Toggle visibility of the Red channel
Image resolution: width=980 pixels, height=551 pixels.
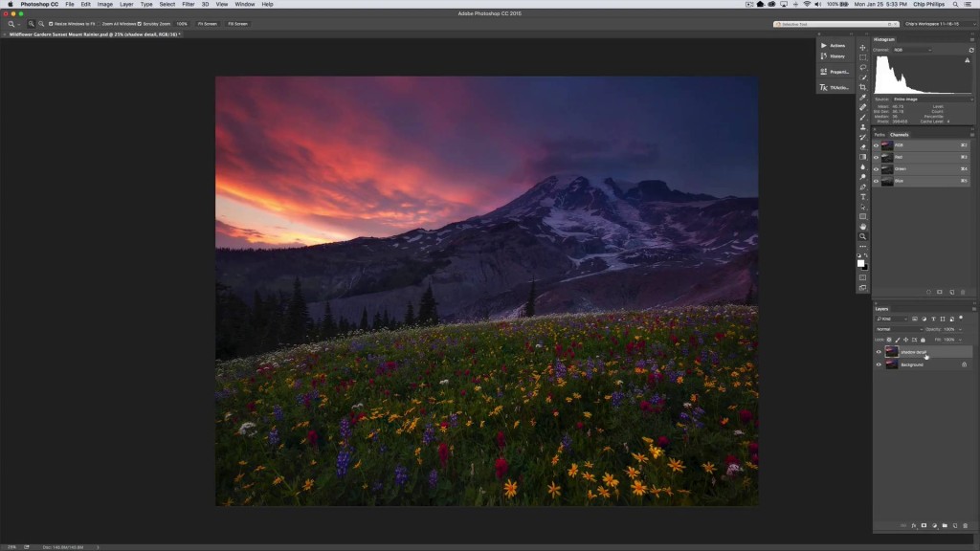click(x=876, y=157)
